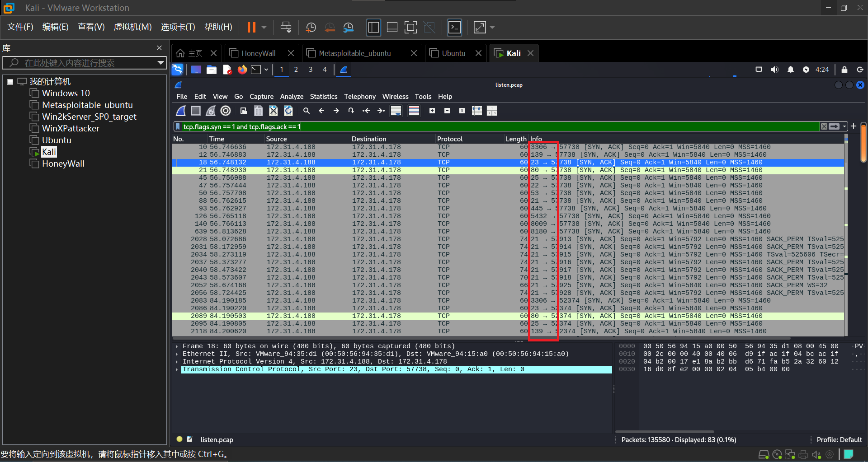This screenshot has width=868, height=462.
Task: Reload this capture file in Wireshark
Action: [x=288, y=111]
